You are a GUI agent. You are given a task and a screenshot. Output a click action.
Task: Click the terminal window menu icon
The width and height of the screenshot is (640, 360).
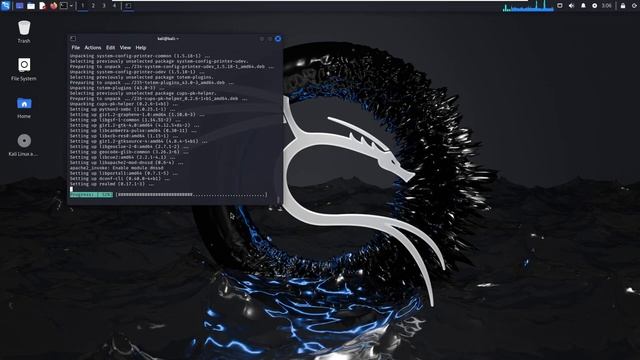click(73, 39)
